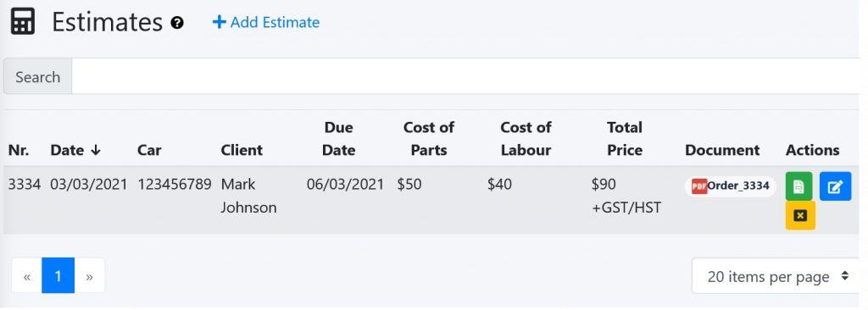Toggle sort arrow beside Date header
This screenshot has height=310, width=868.
[x=96, y=150]
